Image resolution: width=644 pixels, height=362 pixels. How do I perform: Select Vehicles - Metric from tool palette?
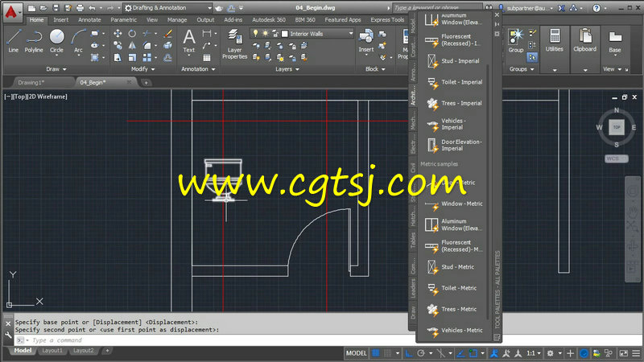(453, 331)
